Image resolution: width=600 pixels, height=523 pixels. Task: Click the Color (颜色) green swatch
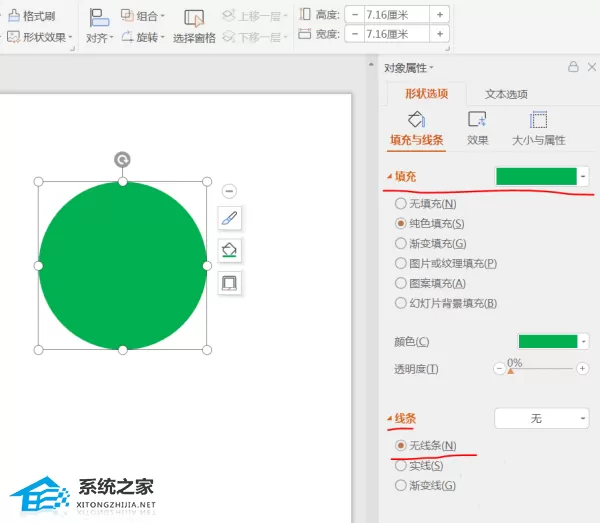click(548, 341)
